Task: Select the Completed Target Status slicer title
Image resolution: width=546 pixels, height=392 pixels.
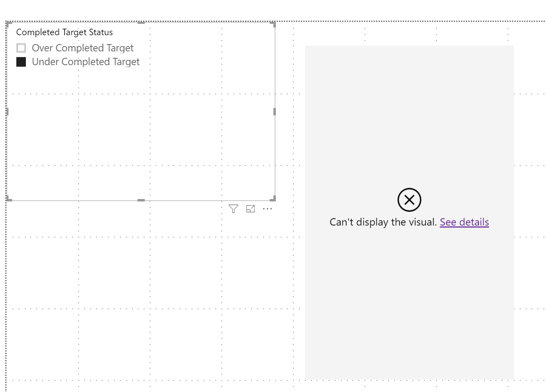Action: tap(64, 32)
